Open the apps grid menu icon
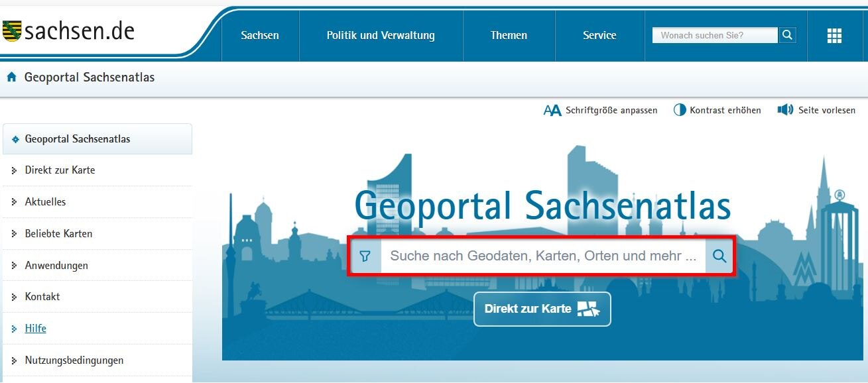The width and height of the screenshot is (868, 383). coord(834,36)
